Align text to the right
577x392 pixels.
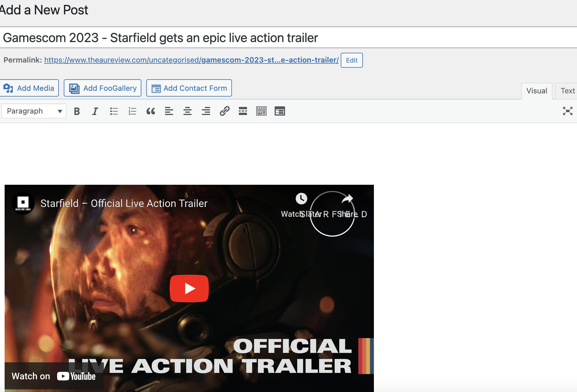206,111
